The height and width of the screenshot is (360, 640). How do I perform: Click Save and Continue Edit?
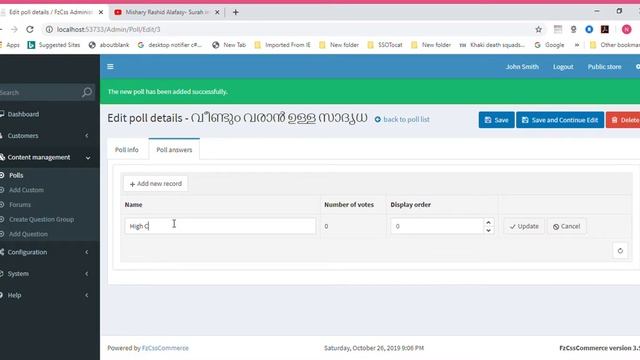[560, 120]
